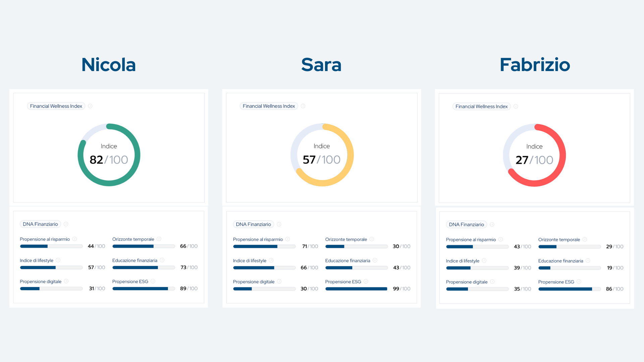Open info tooltip for Nicola's Propensione ESG
The image size is (644, 362).
click(153, 281)
